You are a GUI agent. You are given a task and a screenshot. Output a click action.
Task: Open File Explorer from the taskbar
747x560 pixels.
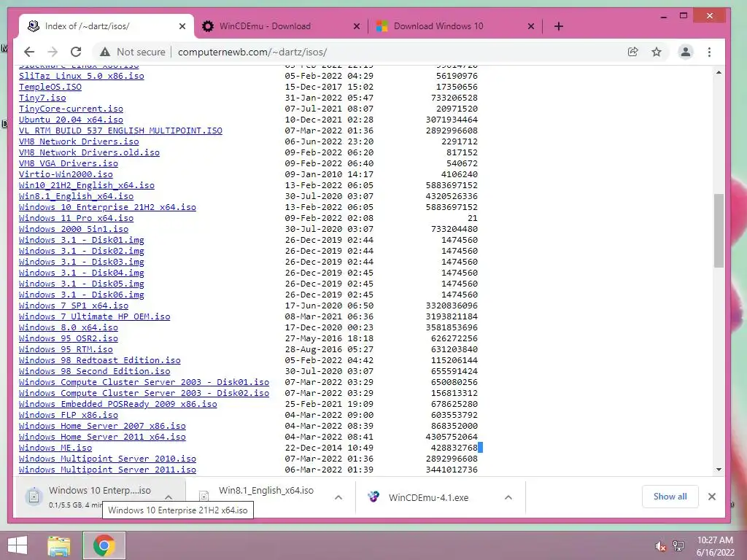[x=59, y=545]
